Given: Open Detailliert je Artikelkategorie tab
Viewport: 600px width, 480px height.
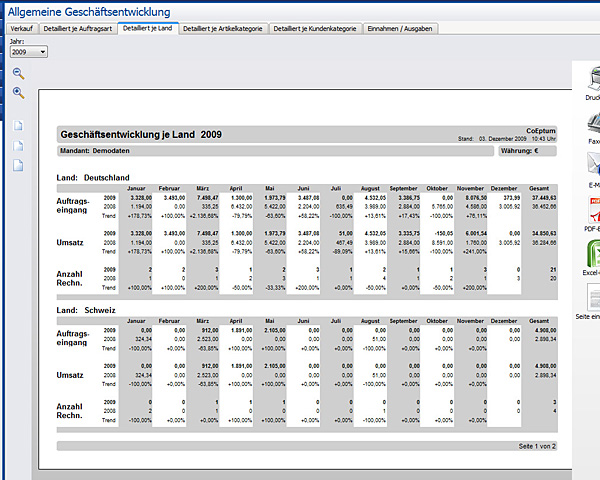Looking at the screenshot, I should coord(223,29).
